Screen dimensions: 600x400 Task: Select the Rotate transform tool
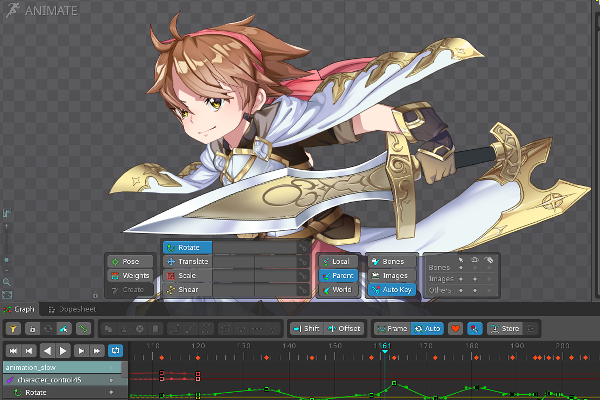tap(187, 248)
